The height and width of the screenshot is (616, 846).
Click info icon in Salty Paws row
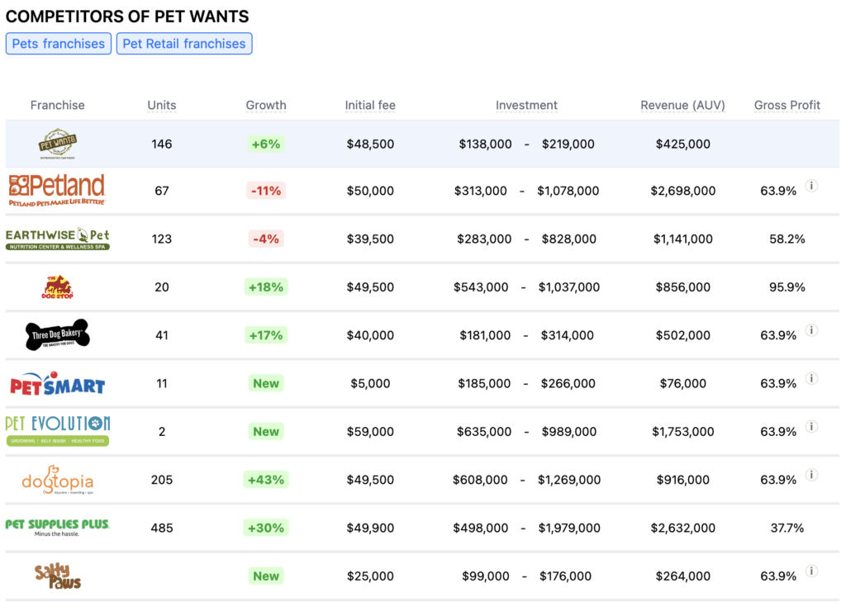coord(811,571)
